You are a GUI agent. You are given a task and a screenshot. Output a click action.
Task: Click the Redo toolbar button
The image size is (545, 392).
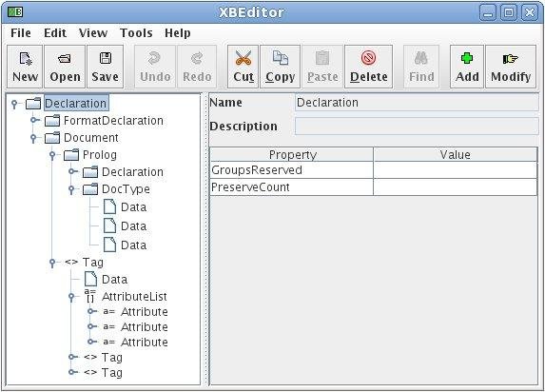tap(197, 67)
